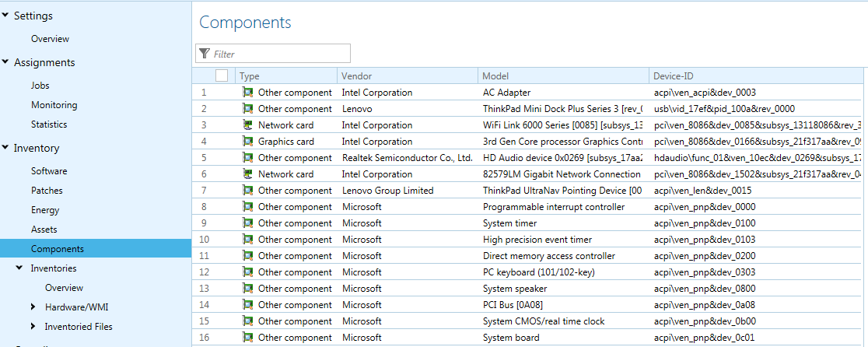Expand the Hardware/WMI tree node
The width and height of the screenshot is (868, 347).
click(x=33, y=307)
